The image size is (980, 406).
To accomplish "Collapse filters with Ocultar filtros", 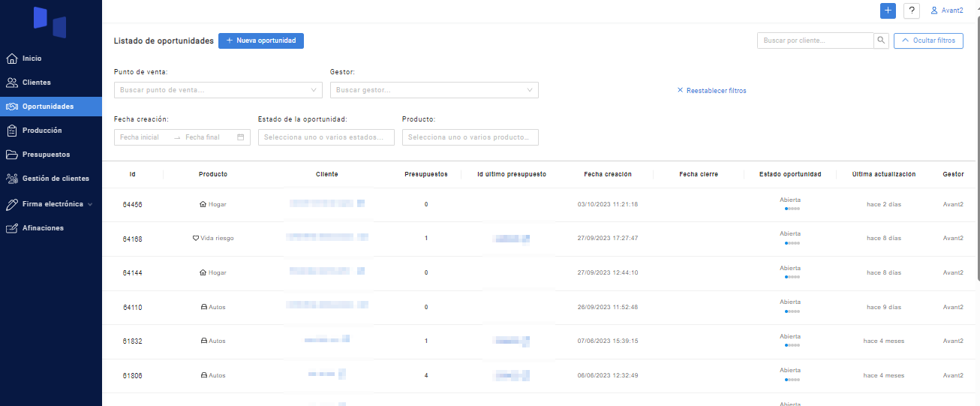I will pyautogui.click(x=928, y=41).
